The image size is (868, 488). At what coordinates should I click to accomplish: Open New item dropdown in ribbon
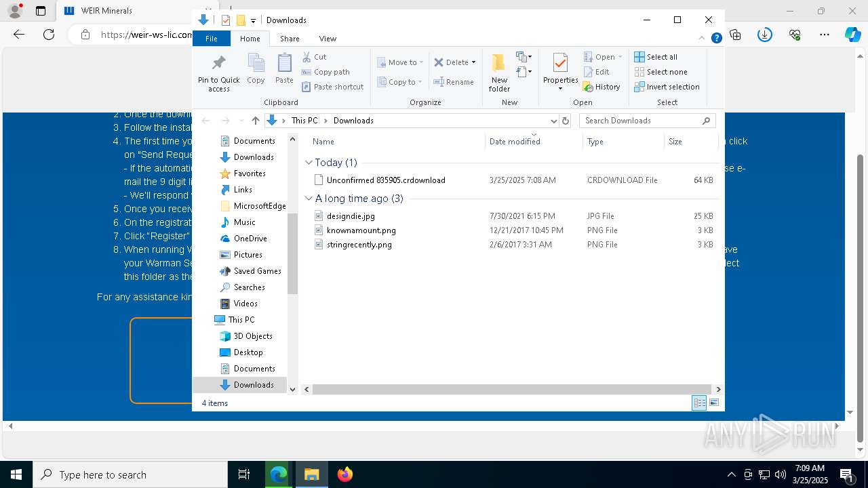(524, 57)
